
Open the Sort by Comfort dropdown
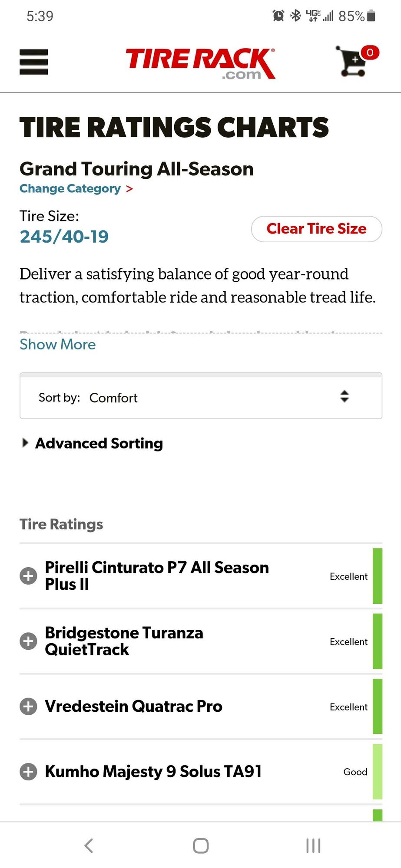200,397
